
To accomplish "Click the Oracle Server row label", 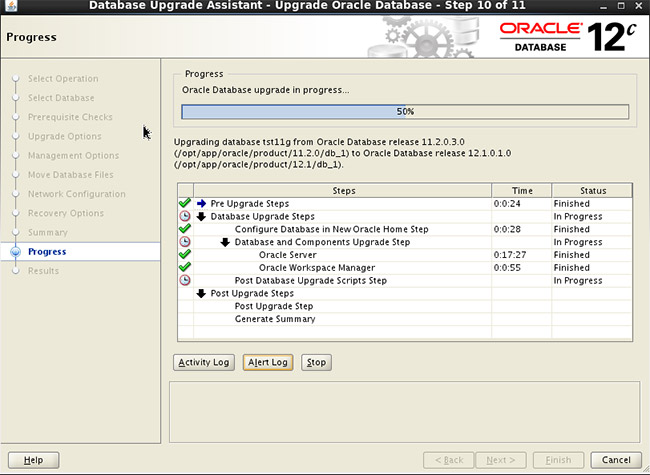I will 288,255.
